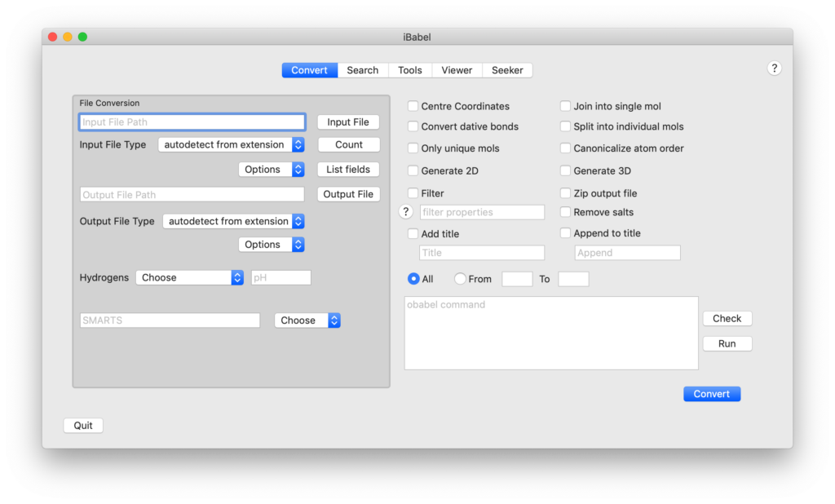Screen dimensions: 835x504
Task: Open the Hydrogens Choose dropdown
Action: (x=189, y=277)
